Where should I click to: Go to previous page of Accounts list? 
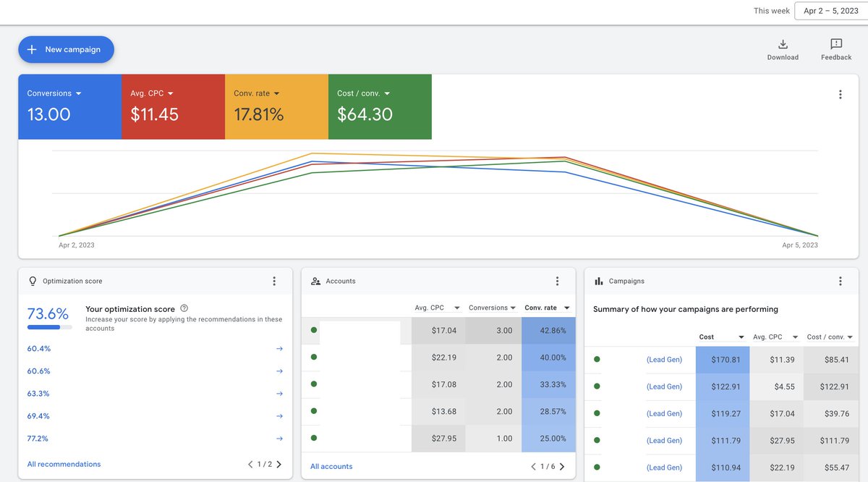point(533,467)
